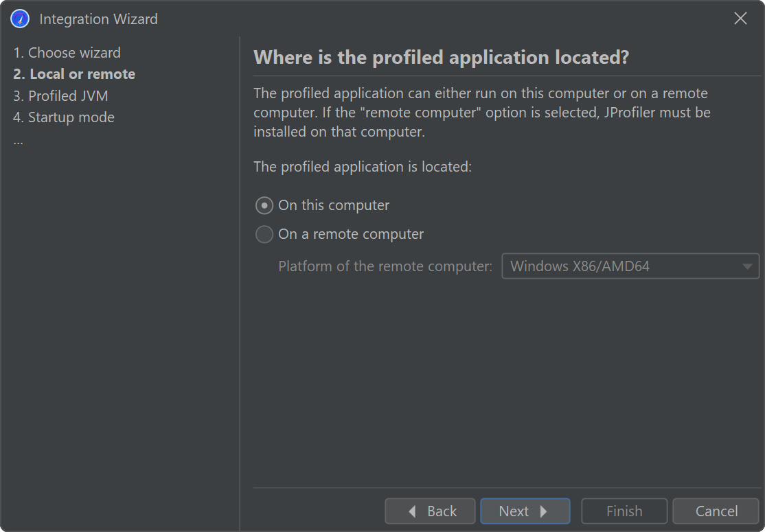Click the right arrow on the Next button
This screenshot has height=532, width=765.
pos(544,511)
